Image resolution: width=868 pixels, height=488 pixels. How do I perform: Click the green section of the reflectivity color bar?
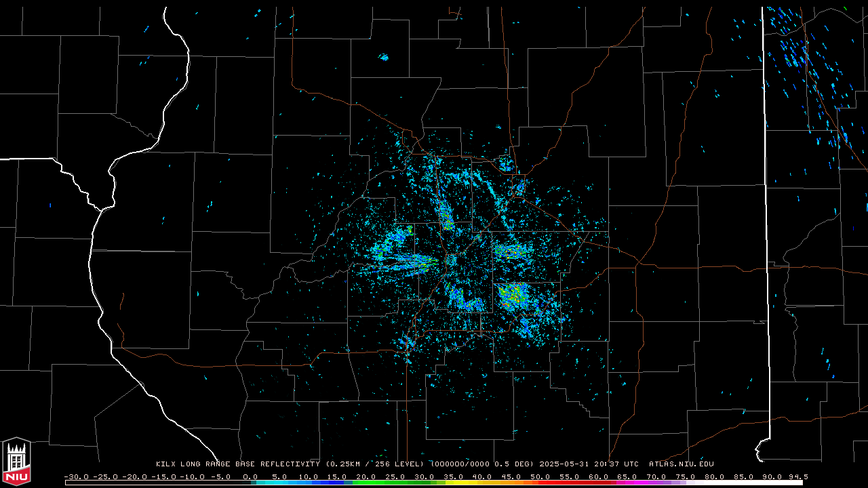(x=390, y=483)
